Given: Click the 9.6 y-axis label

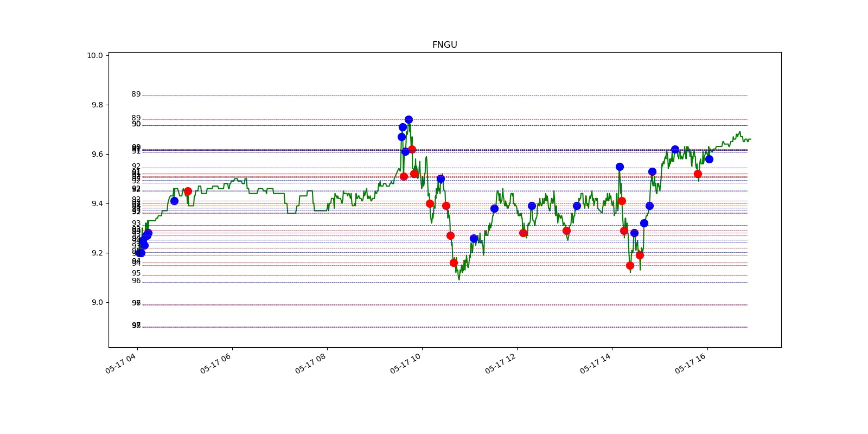Looking at the screenshot, I should 97,154.
